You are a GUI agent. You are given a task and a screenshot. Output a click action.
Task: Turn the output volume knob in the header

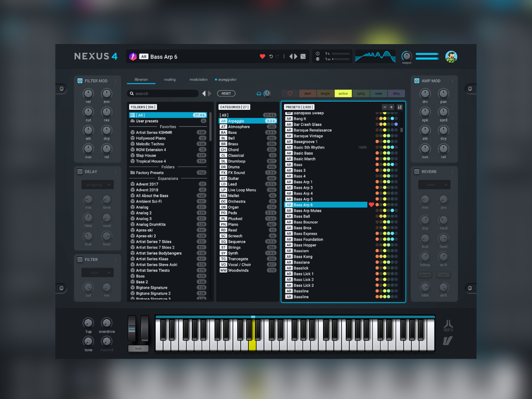pos(406,56)
